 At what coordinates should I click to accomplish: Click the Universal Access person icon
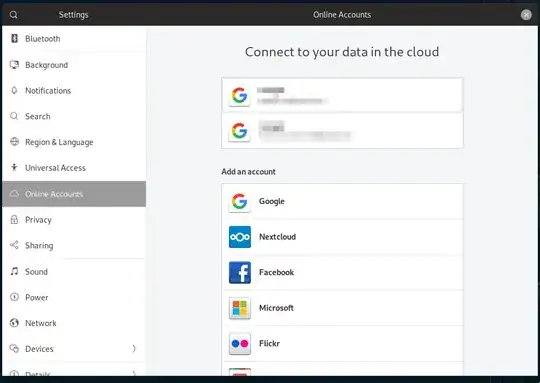pos(14,167)
